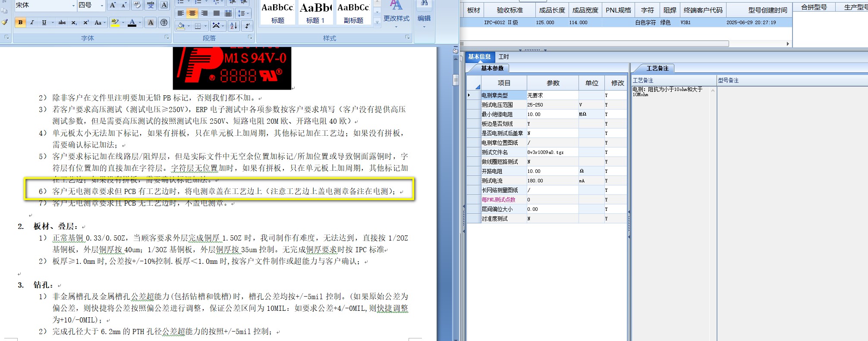Apply black font color
Image resolution: width=868 pixels, height=341 pixels.
132,22
